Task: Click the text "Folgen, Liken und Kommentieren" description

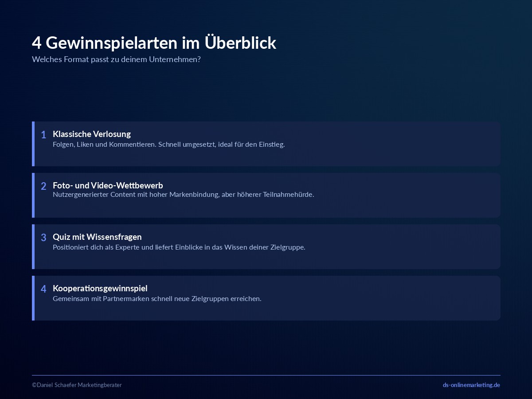Action: [x=169, y=145]
